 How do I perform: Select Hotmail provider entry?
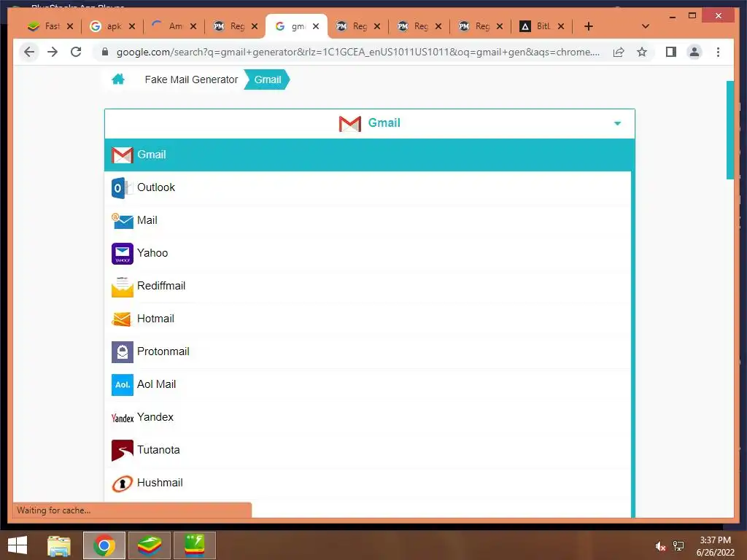368,319
